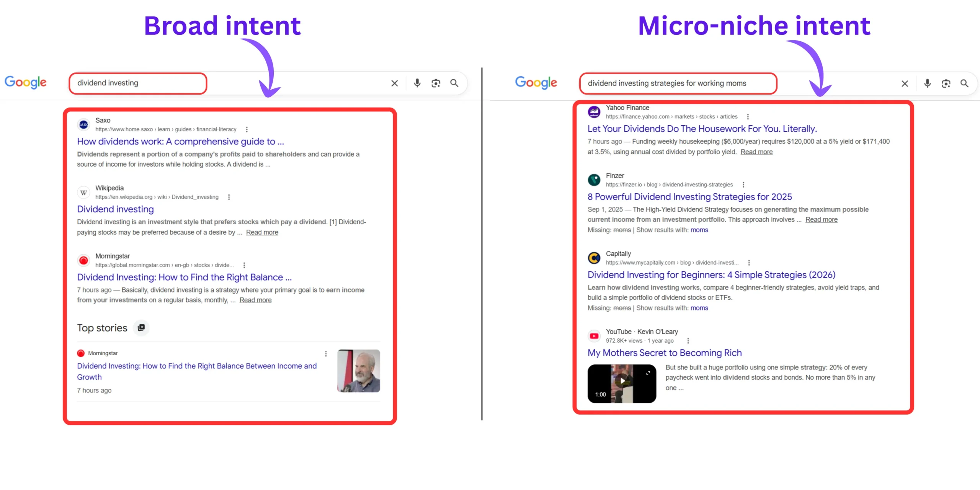Screen dimensions: 980x490
Task: Click the Google logo beside the working moms search
Action: [536, 82]
